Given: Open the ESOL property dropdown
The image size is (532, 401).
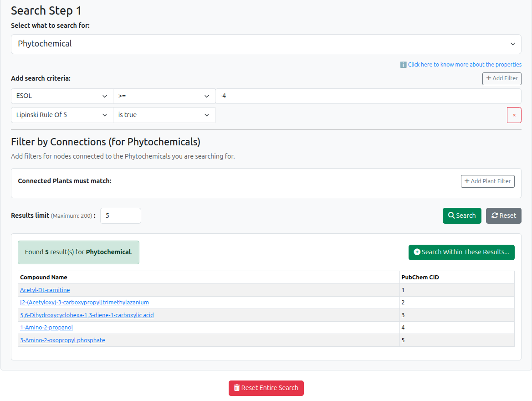Looking at the screenshot, I should pyautogui.click(x=61, y=96).
